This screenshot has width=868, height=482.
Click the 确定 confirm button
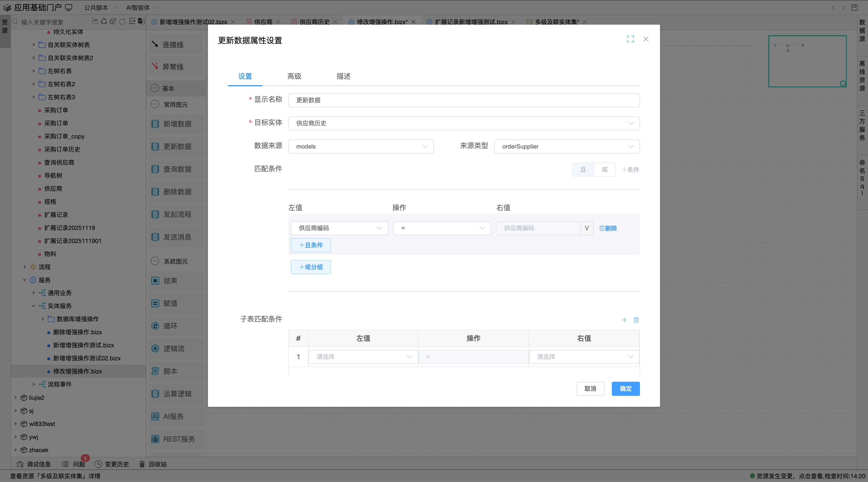(x=625, y=389)
